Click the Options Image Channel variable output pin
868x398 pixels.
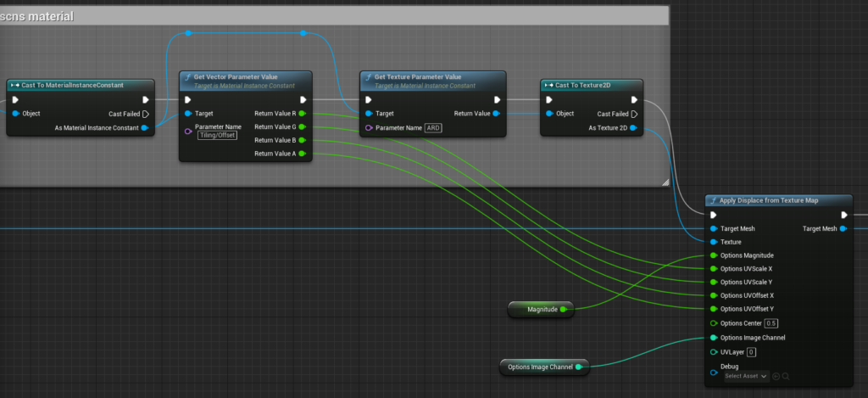(578, 367)
